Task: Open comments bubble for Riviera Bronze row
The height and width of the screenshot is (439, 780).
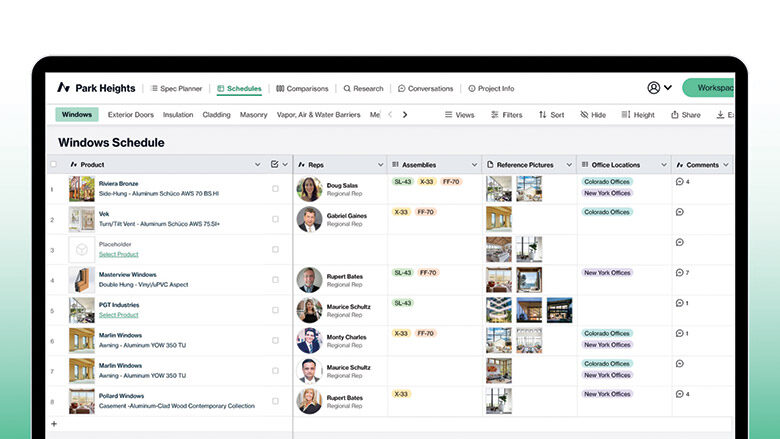Action: 680,182
